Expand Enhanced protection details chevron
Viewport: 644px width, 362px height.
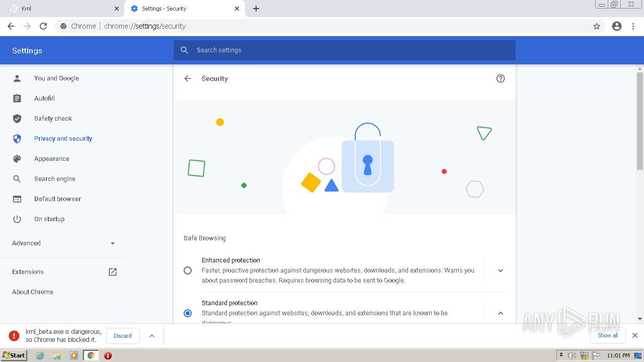[501, 270]
